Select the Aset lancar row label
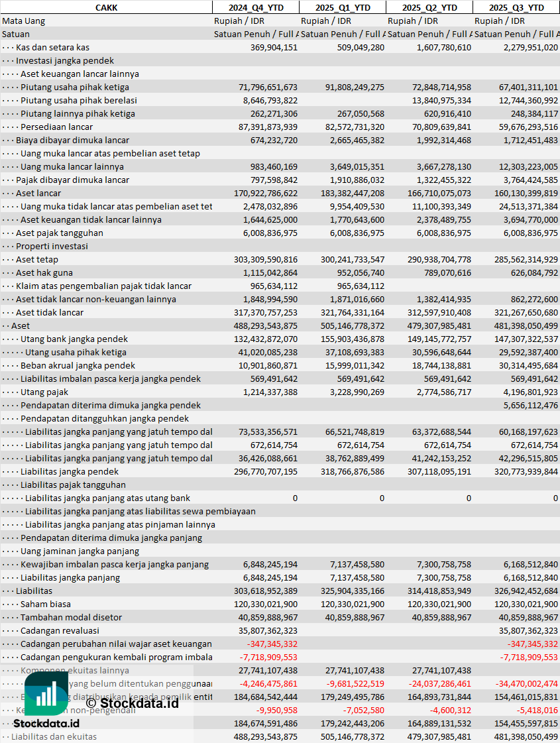Screen dimensions: 560x743 point(38,193)
